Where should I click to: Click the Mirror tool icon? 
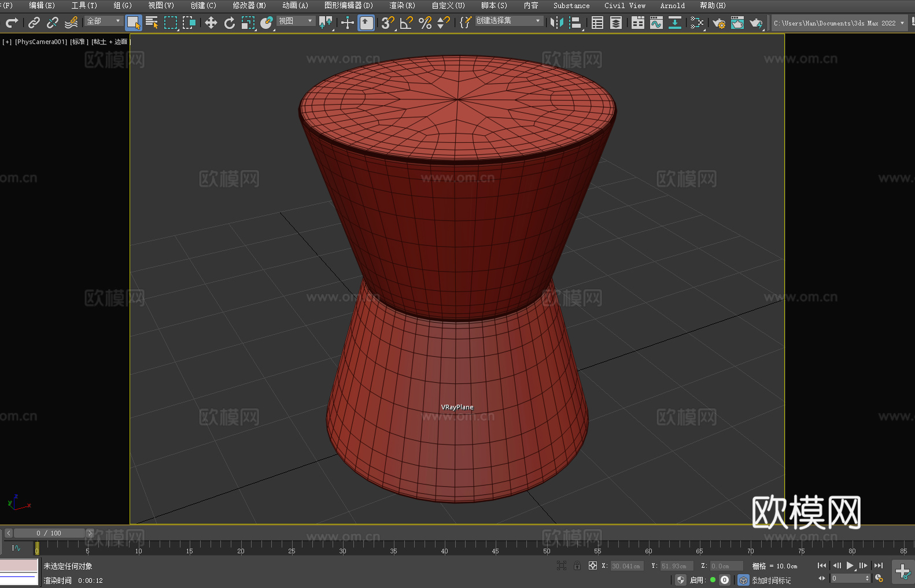[x=557, y=23]
